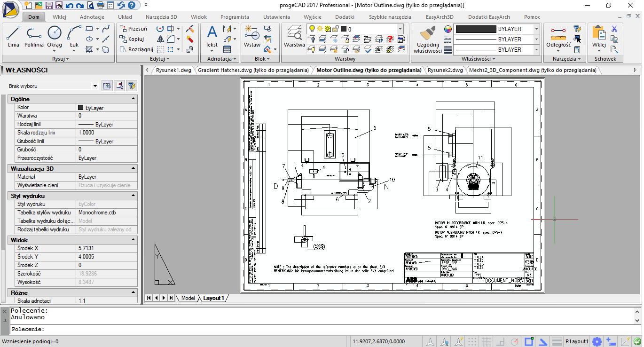Open the Adnotacje ribbon tab

point(92,17)
